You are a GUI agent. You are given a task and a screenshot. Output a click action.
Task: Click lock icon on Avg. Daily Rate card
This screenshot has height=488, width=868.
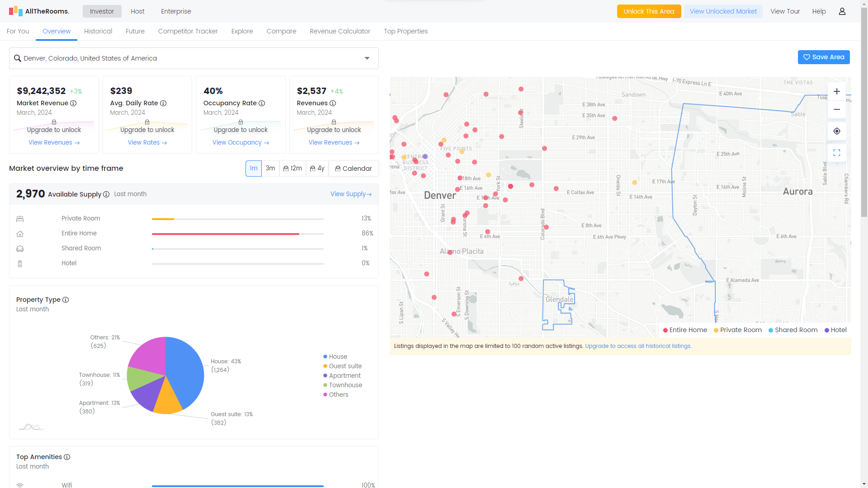[147, 122]
